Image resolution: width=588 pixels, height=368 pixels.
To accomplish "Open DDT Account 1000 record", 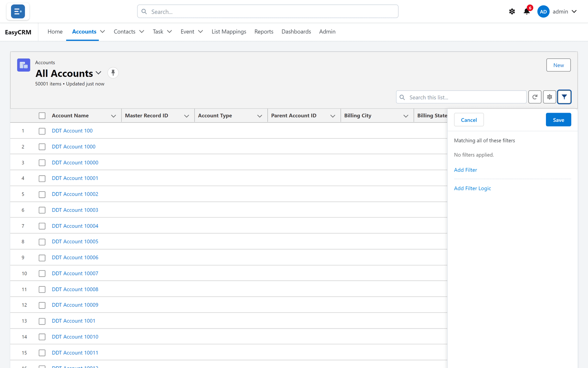I will tap(73, 147).
